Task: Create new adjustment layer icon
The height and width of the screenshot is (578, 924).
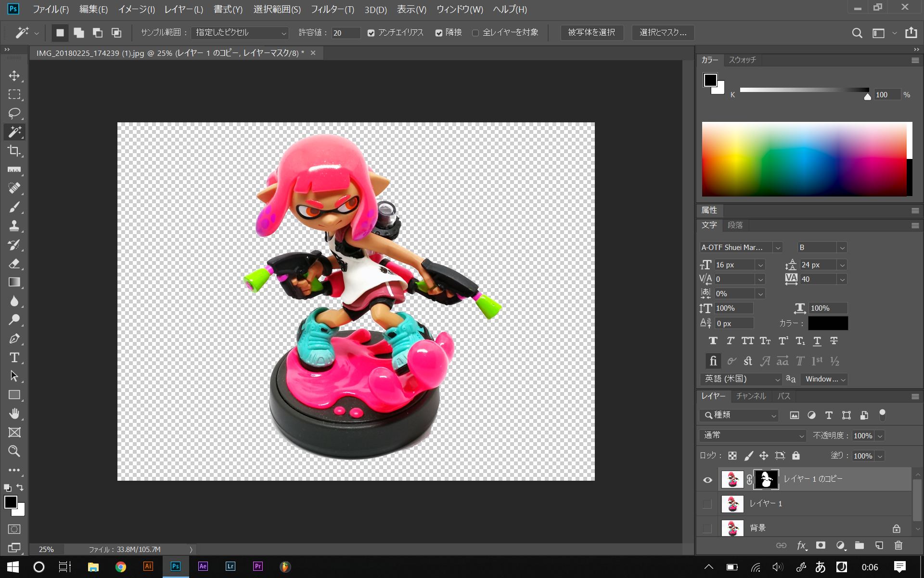Action: click(840, 545)
